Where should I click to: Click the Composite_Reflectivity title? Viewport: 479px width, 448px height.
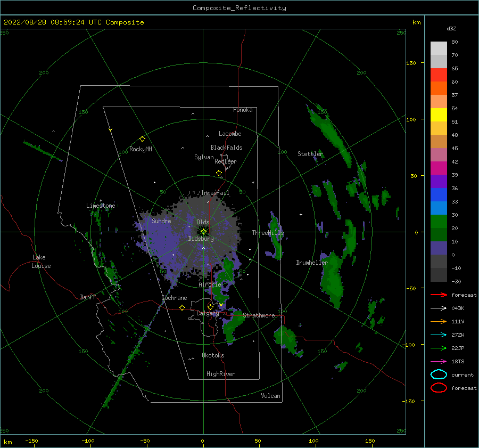[x=240, y=8]
